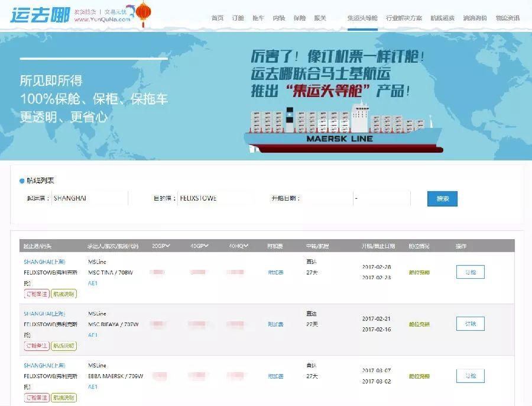
Task: Click AE1 route code in MSC TINA row
Action: [x=93, y=283]
